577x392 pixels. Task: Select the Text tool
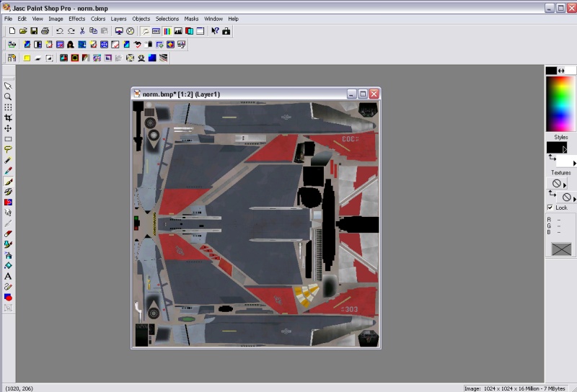click(8, 276)
